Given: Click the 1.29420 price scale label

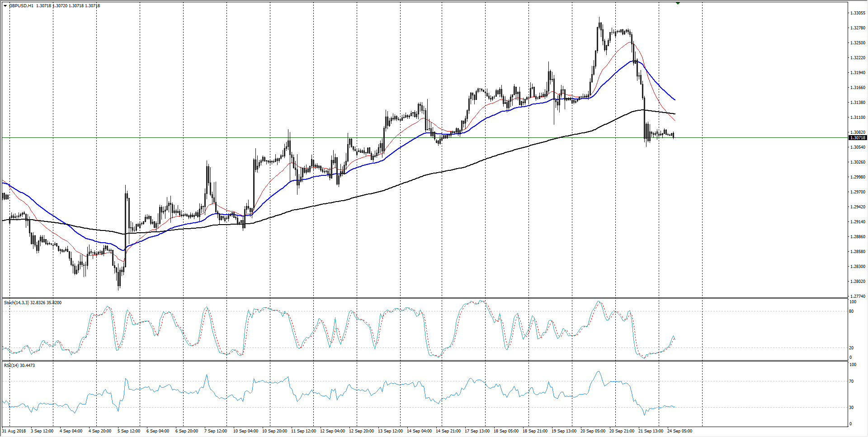Looking at the screenshot, I should pyautogui.click(x=858, y=207).
